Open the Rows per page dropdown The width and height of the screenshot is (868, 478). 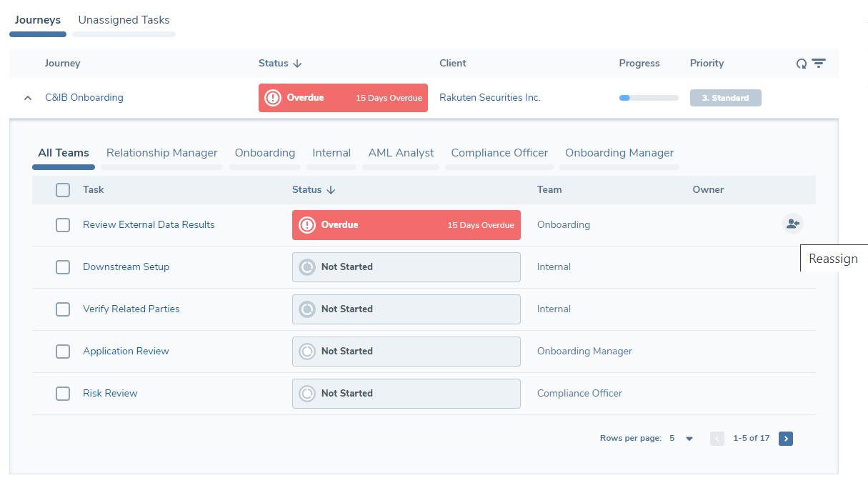tap(689, 439)
